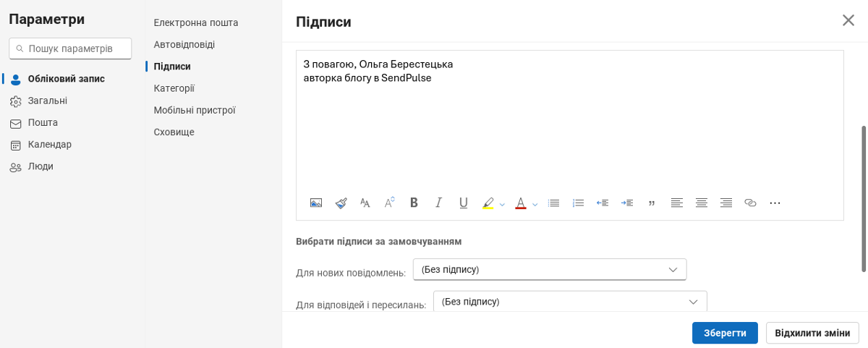Insert a hyperlink in the signature
Viewport: 868px width, 348px height.
coord(750,203)
